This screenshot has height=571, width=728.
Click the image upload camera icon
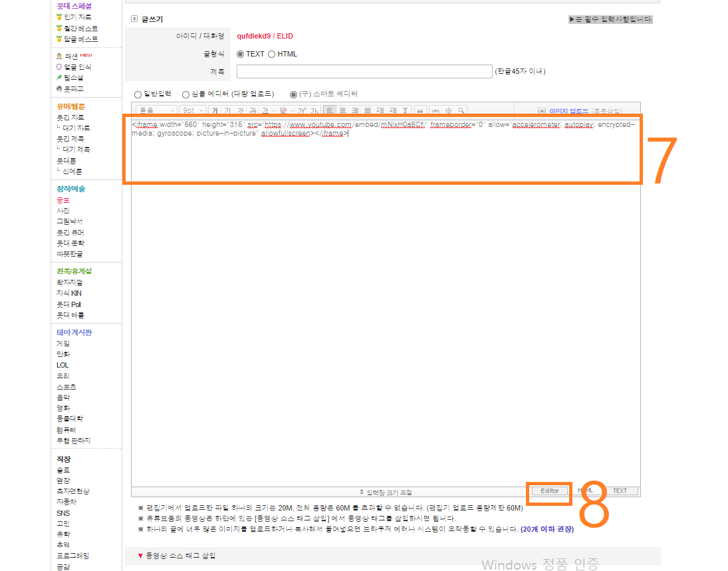(x=541, y=111)
